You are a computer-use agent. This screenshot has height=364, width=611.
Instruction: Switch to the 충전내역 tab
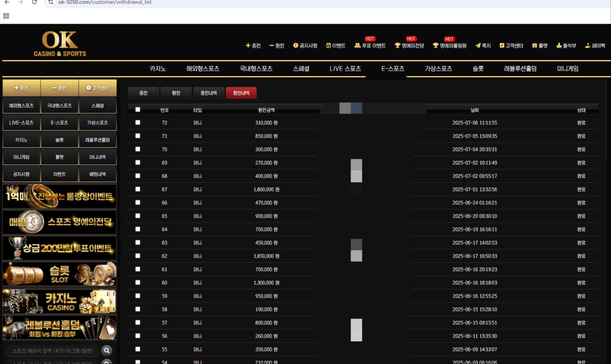208,93
